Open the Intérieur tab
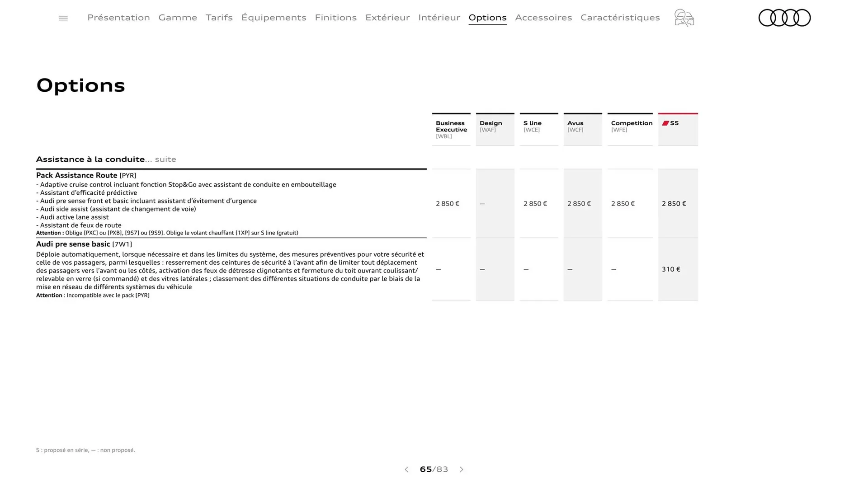868x488 pixels. (439, 17)
